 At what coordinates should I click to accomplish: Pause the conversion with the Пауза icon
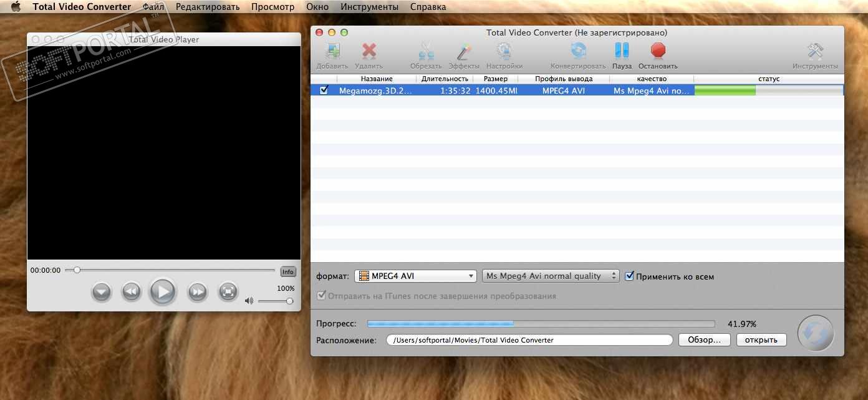click(x=622, y=51)
